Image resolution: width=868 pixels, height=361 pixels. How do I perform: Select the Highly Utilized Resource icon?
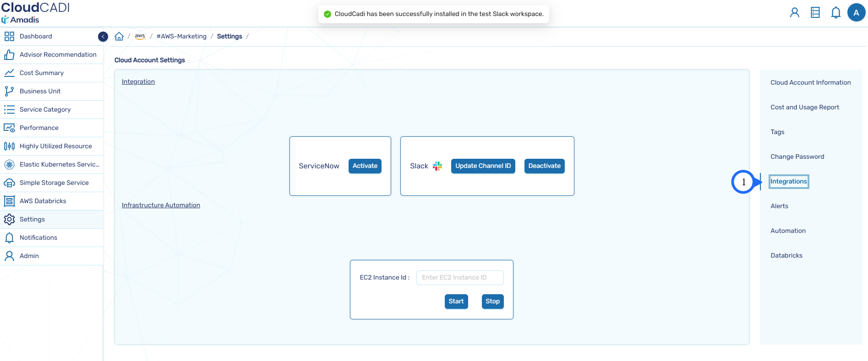pos(9,146)
